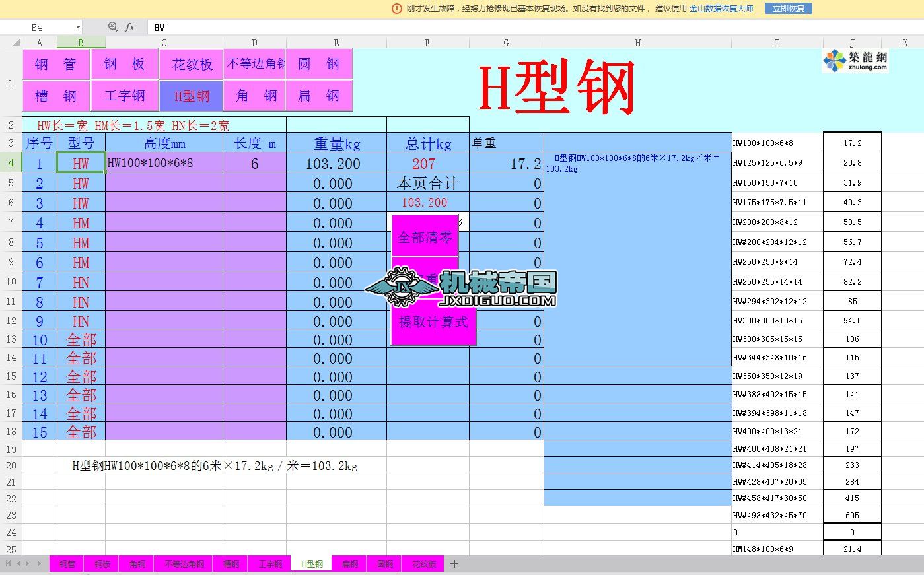Click the 本页合计 label cell

coord(427,183)
